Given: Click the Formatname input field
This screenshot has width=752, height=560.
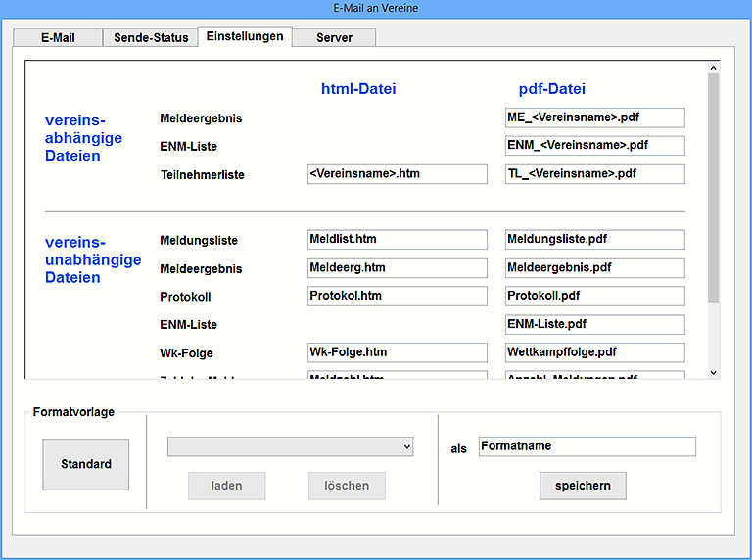Looking at the screenshot, I should 587,446.
